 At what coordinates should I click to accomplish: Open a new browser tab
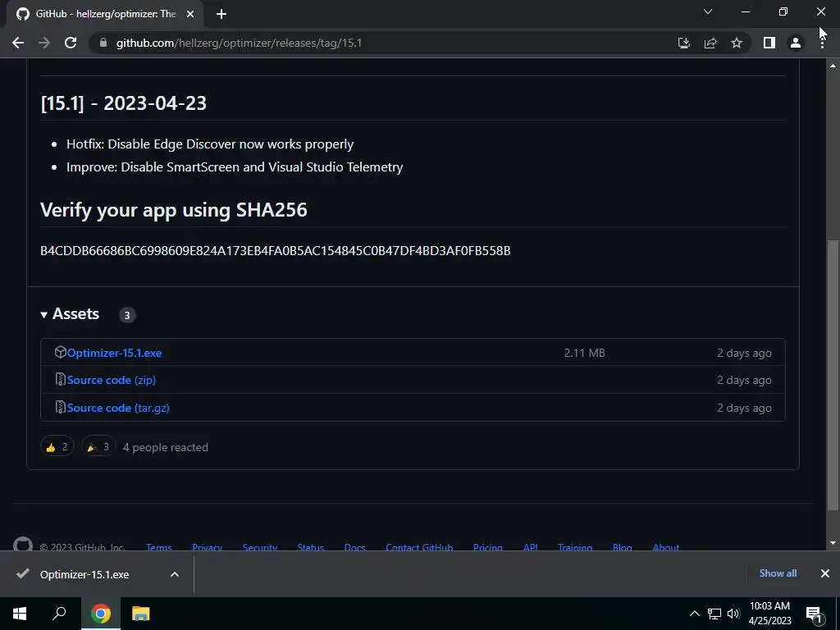point(221,14)
